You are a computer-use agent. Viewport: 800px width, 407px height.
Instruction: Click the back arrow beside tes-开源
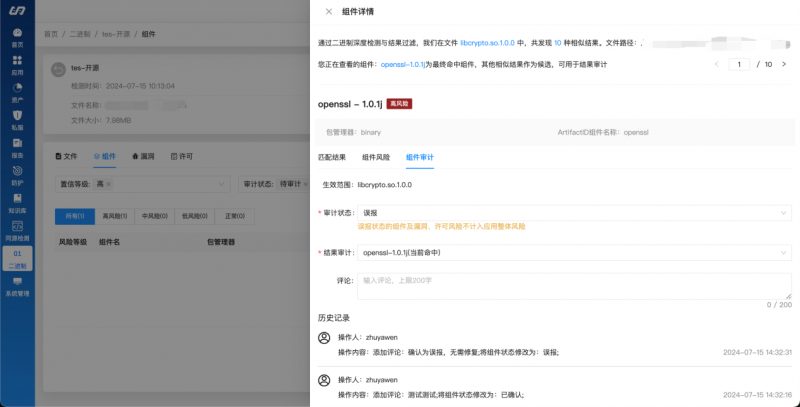tap(58, 70)
